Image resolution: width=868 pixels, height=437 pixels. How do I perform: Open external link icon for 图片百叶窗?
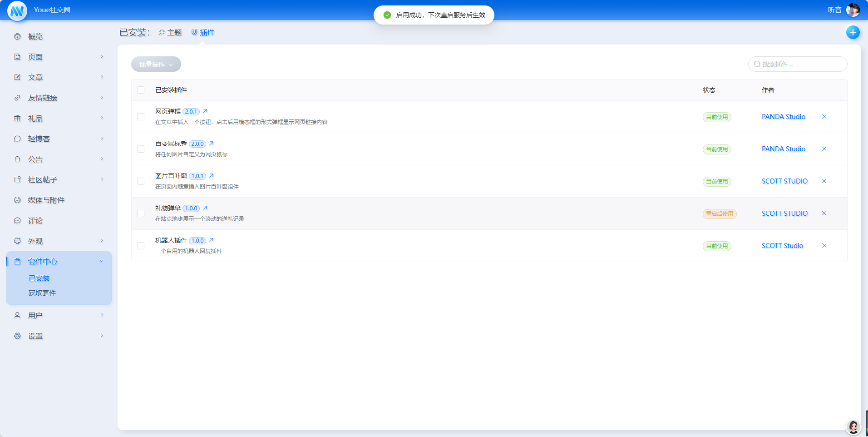[212, 176]
